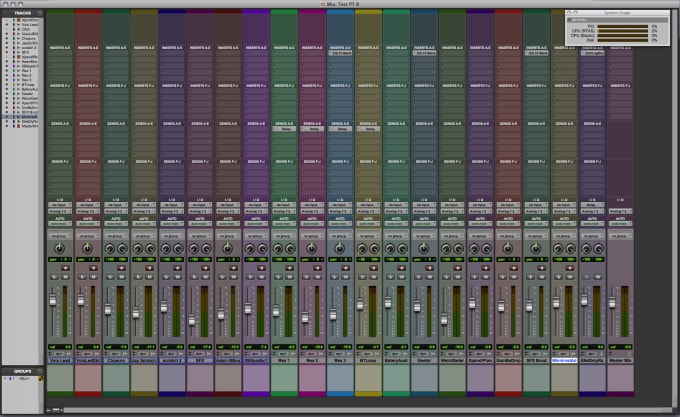Click the pan knob on Rex 2 channel

coord(311,248)
